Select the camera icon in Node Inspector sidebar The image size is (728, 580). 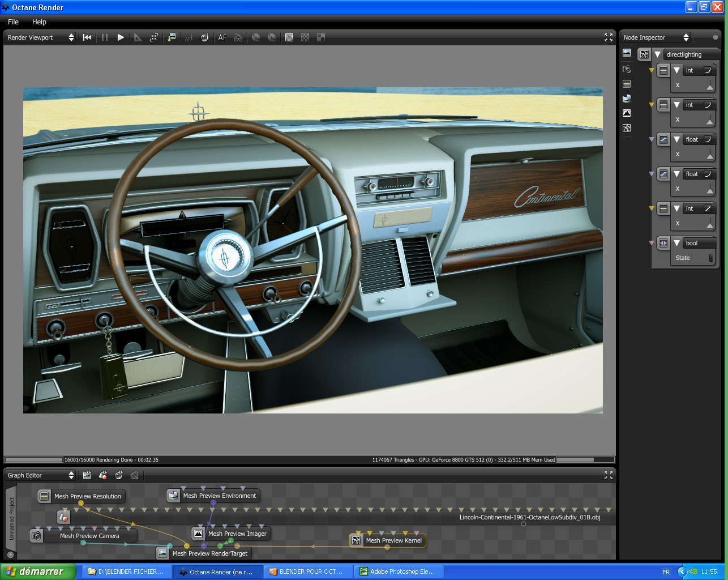[x=627, y=69]
